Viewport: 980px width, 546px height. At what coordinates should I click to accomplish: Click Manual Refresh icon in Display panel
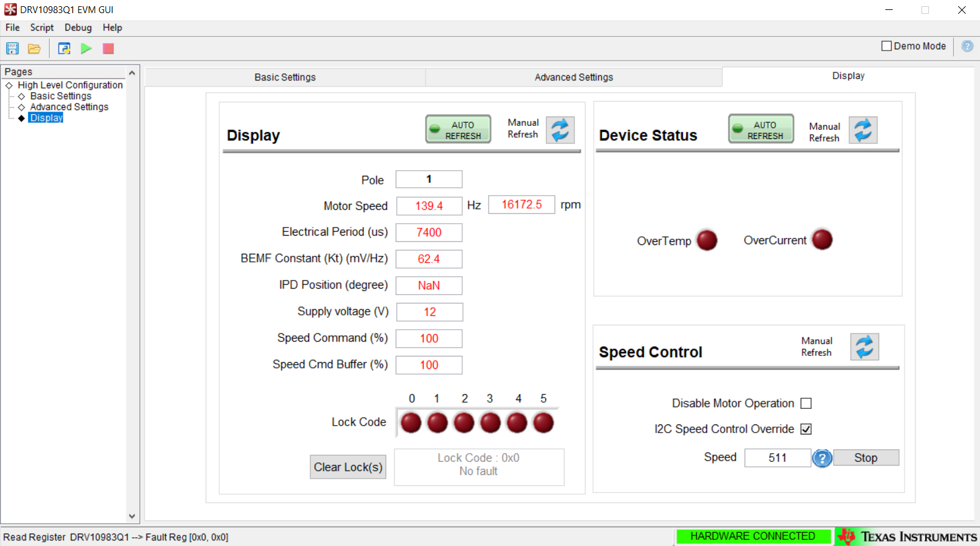[560, 130]
